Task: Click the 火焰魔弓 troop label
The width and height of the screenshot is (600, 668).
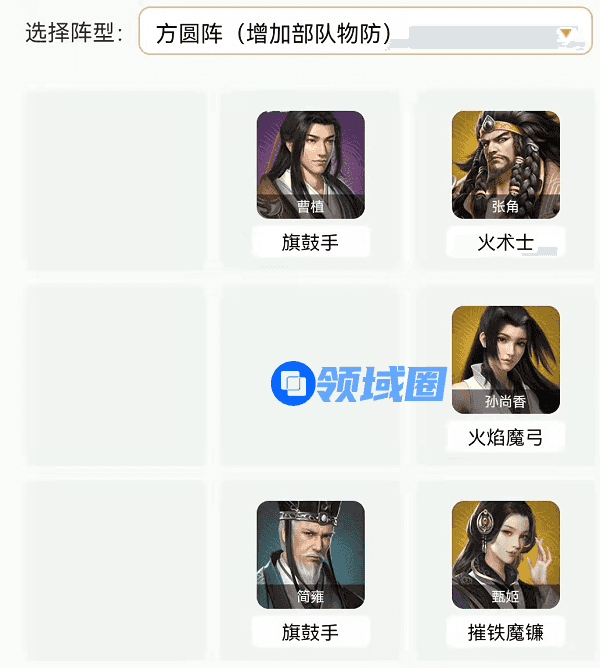Action: click(506, 437)
